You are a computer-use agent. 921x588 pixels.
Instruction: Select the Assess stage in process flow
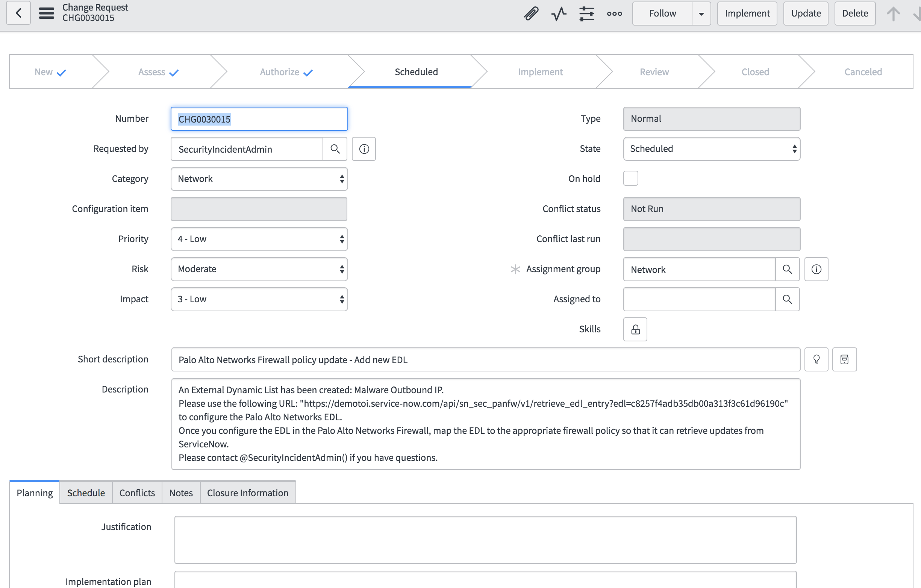tap(158, 72)
